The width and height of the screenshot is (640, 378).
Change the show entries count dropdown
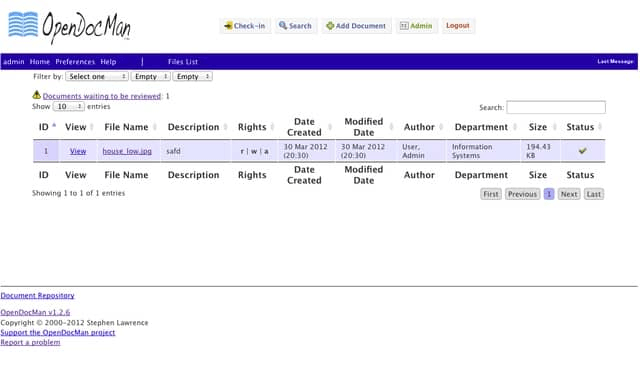pyautogui.click(x=69, y=107)
